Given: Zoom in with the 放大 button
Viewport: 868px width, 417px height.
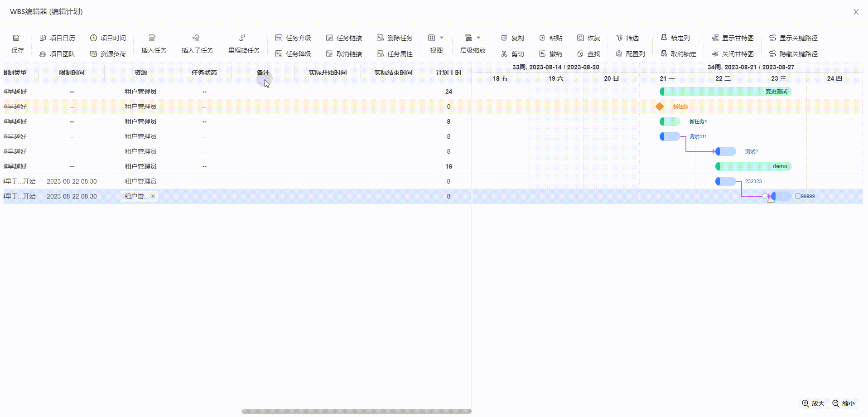Looking at the screenshot, I should [x=813, y=403].
